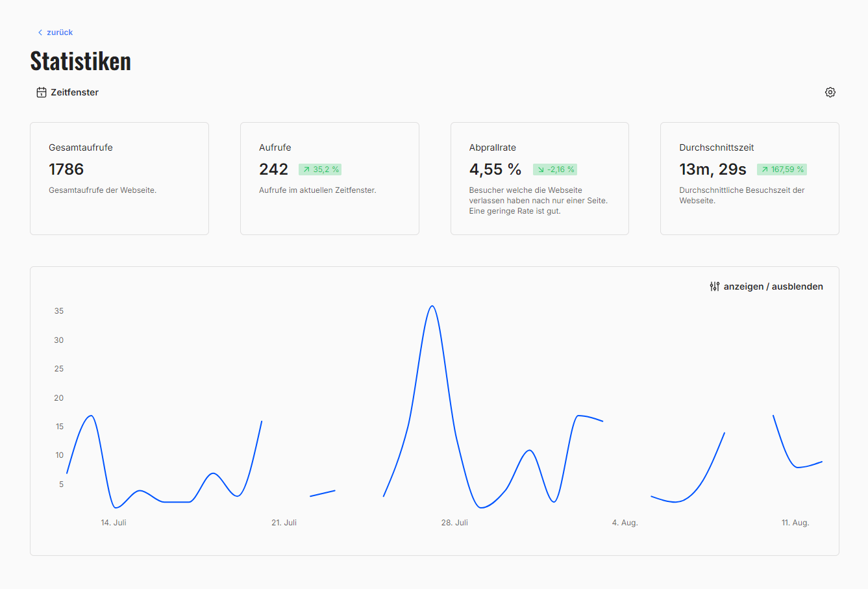Toggle chart series with anzeigen / ausblenden

[773, 286]
